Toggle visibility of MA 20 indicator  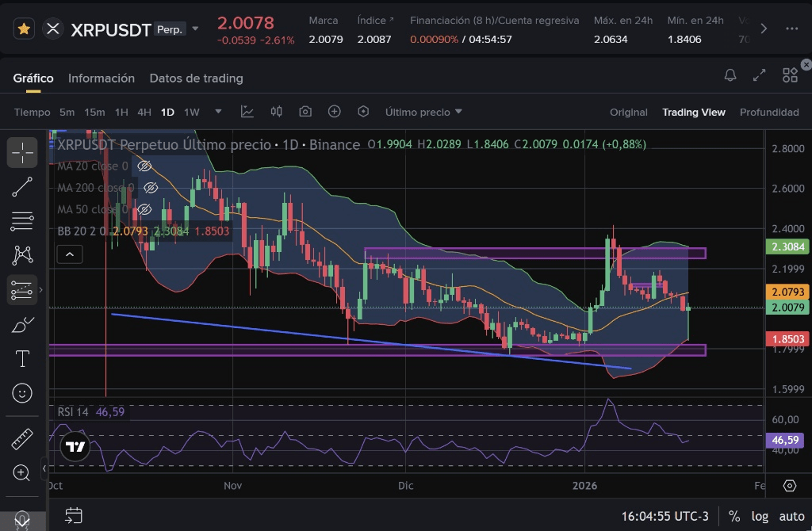[144, 166]
